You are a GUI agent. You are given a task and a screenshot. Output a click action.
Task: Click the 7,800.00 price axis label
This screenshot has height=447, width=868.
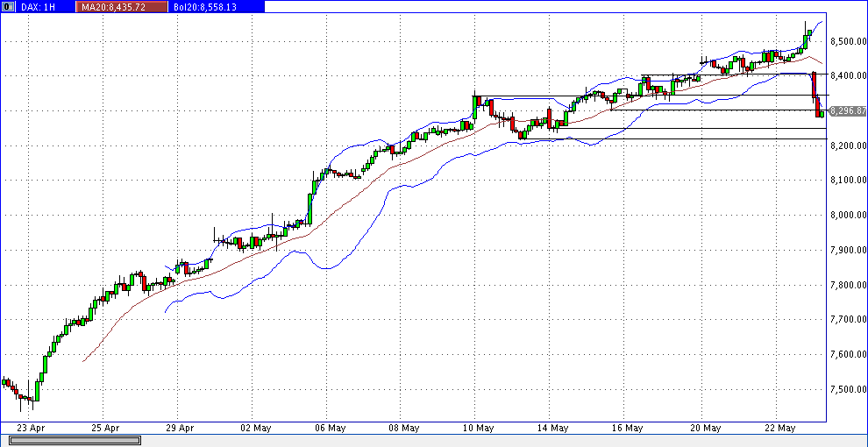coord(848,285)
